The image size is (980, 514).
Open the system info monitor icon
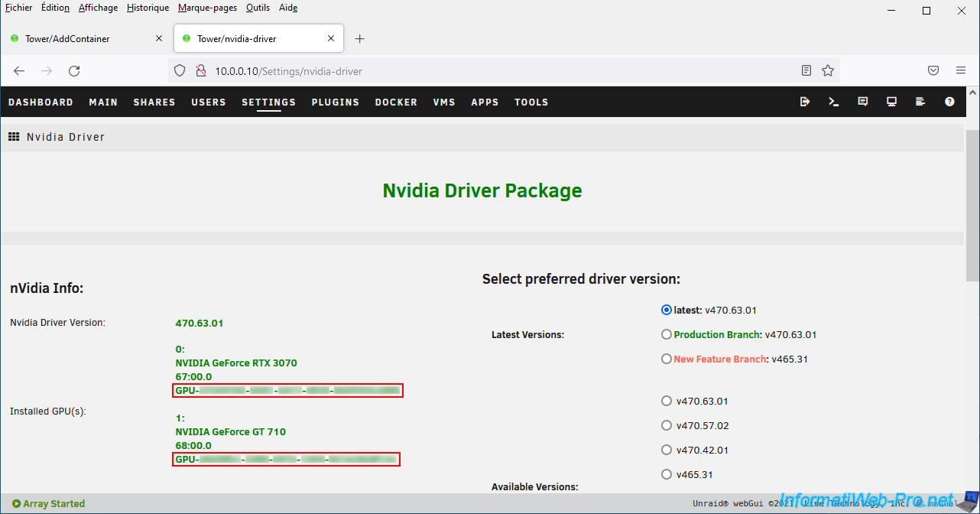pos(891,102)
